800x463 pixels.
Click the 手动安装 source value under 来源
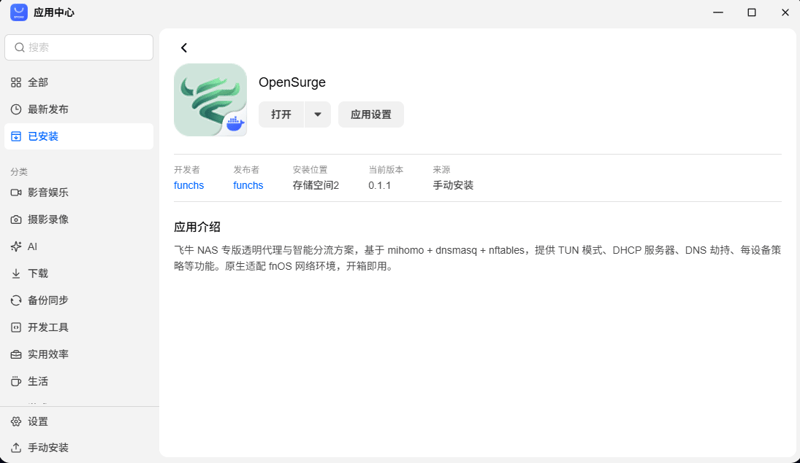click(x=453, y=185)
